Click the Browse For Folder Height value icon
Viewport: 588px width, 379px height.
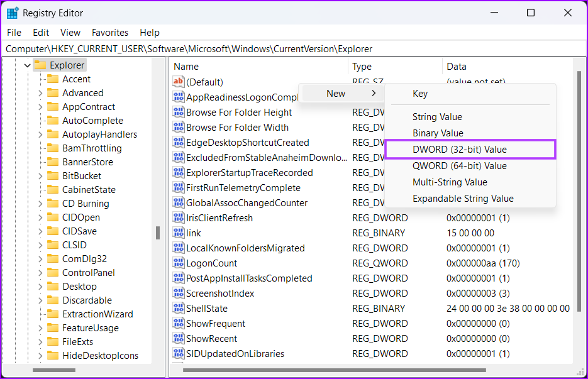178,112
